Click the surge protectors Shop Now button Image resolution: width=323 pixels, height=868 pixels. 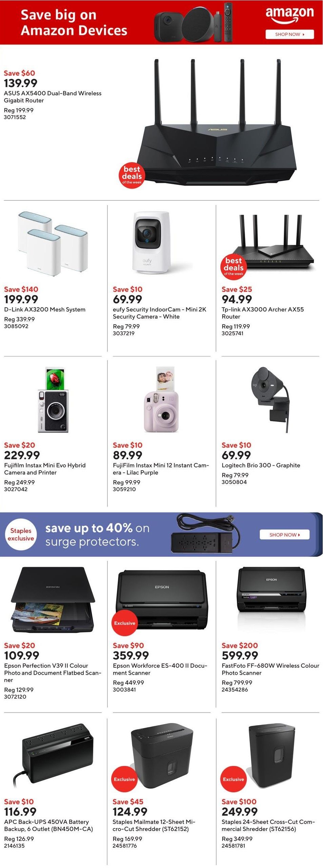tap(284, 535)
